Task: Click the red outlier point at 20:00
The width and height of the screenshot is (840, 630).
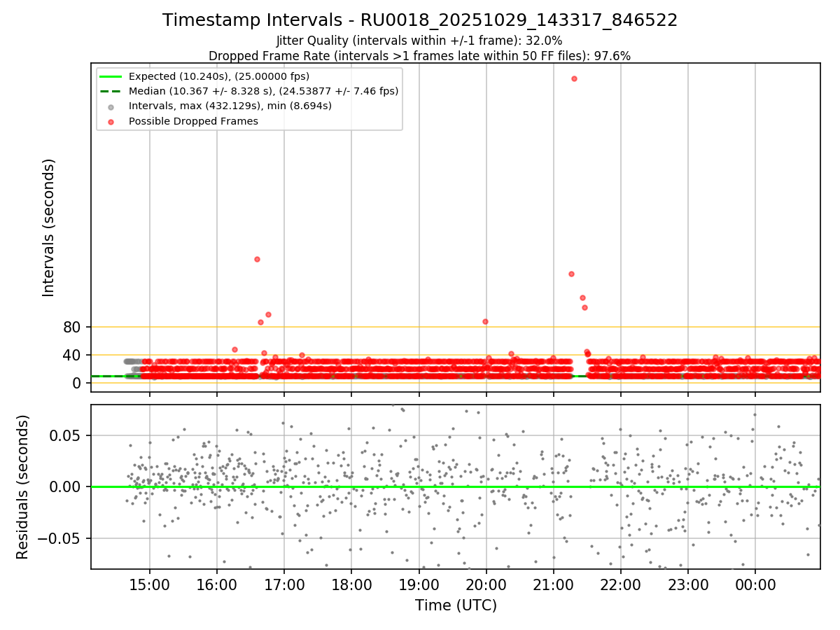Action: pos(485,321)
